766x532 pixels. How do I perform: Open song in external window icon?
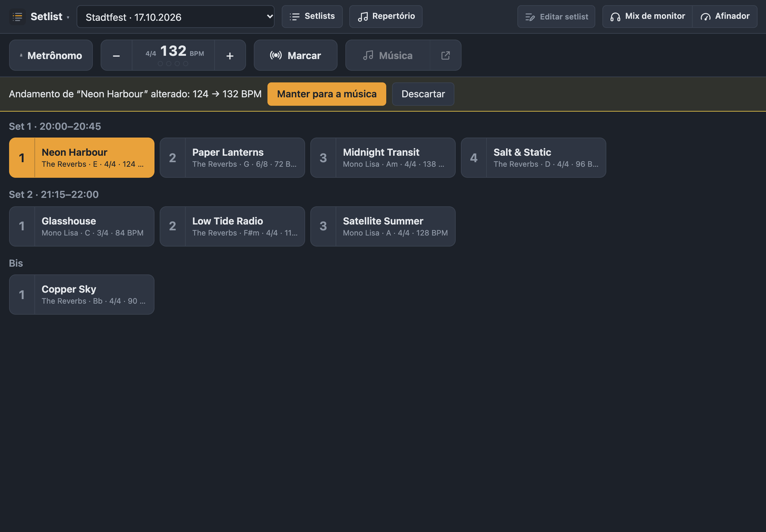(446, 55)
